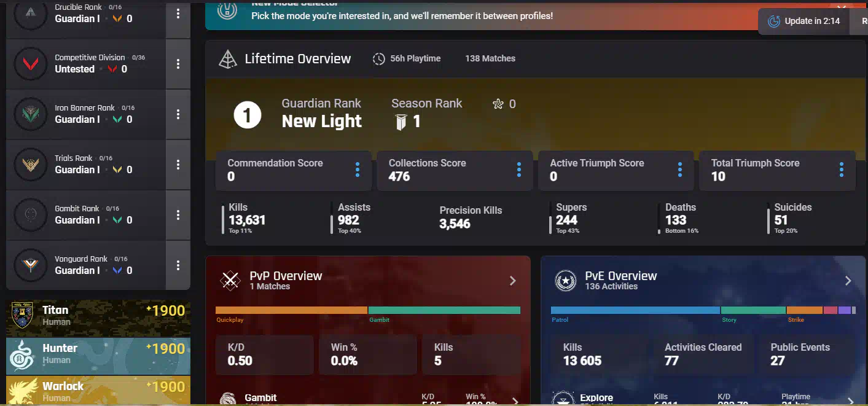Open Total Triumph Score options dots
Viewport: 868px width, 406px height.
[x=842, y=170]
